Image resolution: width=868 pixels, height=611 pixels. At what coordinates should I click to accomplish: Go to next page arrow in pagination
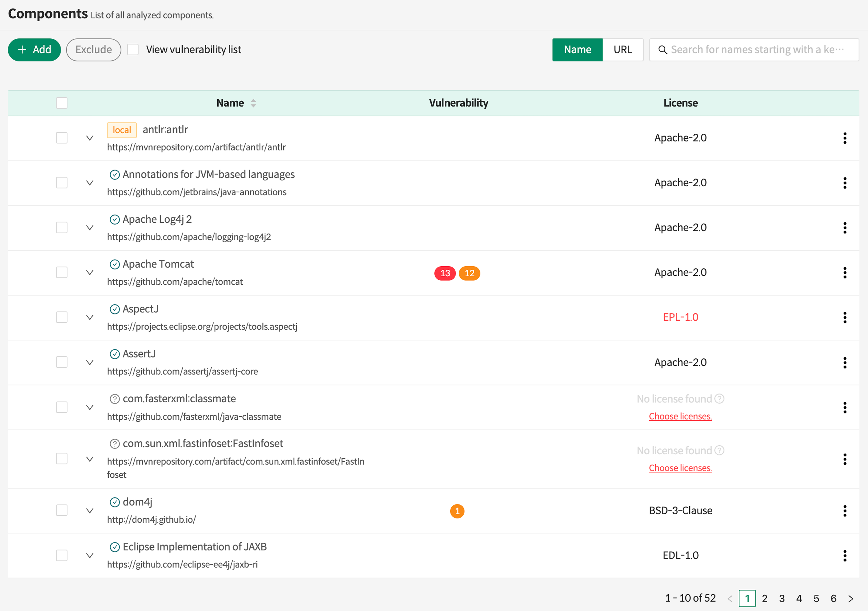tap(851, 598)
